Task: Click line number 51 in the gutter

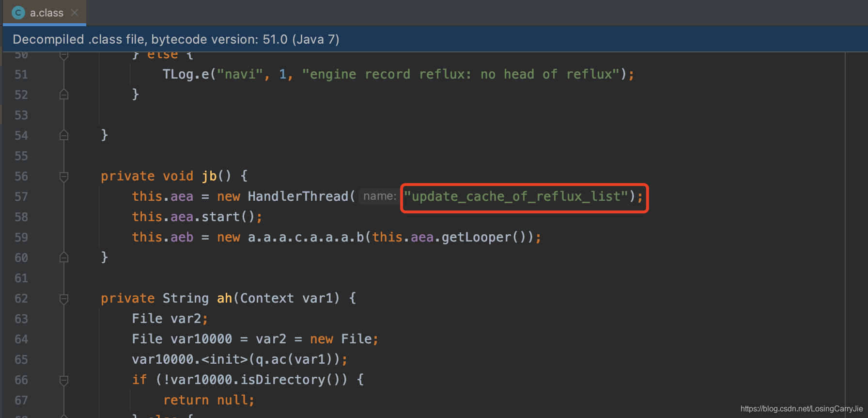Action: pos(21,74)
